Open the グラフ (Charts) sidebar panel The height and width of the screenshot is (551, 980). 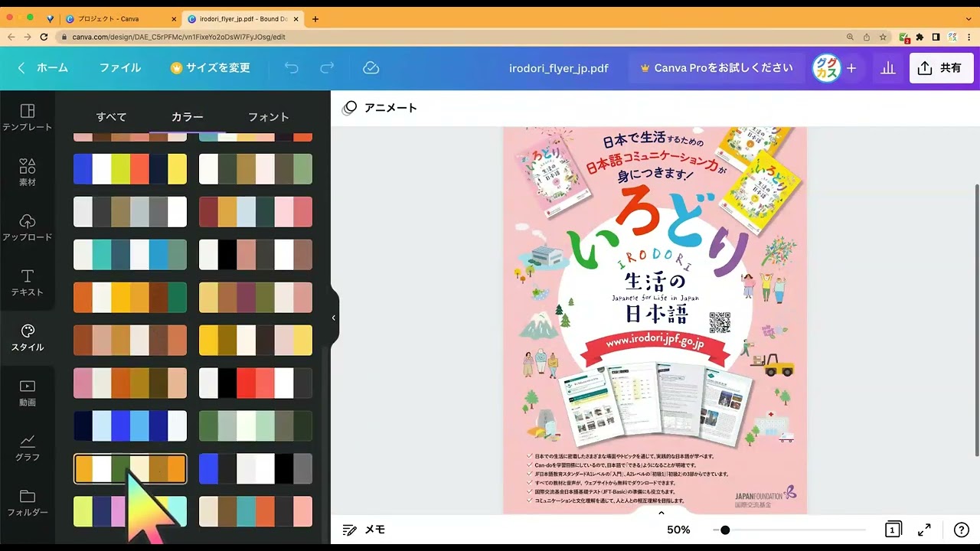coord(27,448)
